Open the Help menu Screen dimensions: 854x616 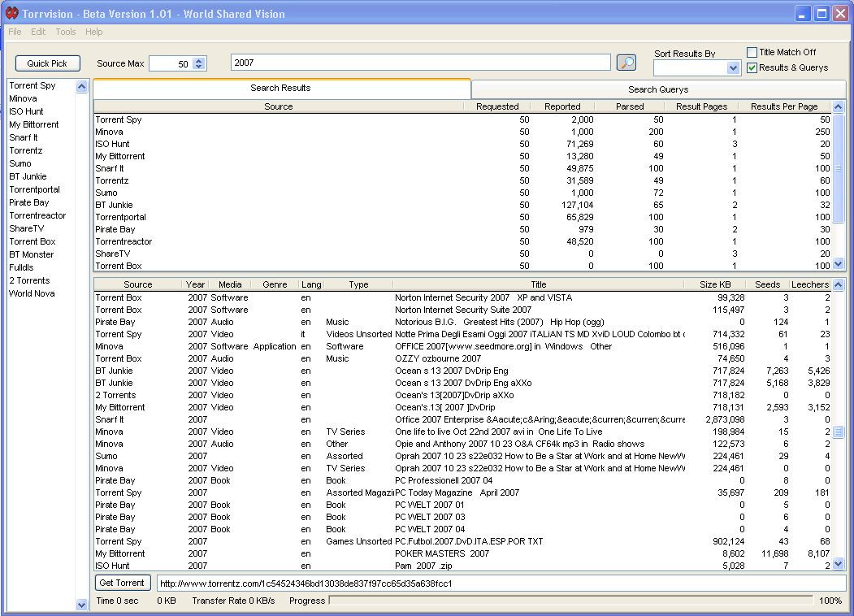93,32
